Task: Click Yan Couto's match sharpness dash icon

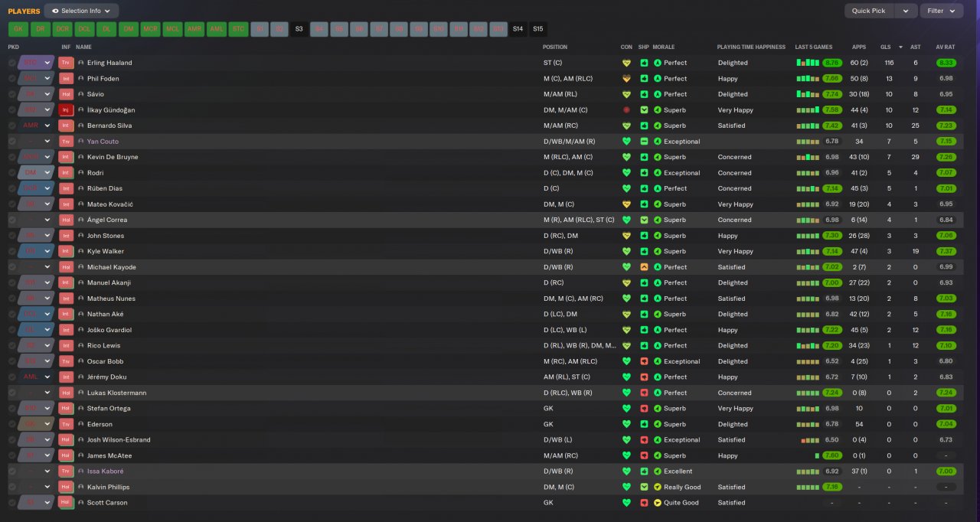Action: click(x=644, y=142)
